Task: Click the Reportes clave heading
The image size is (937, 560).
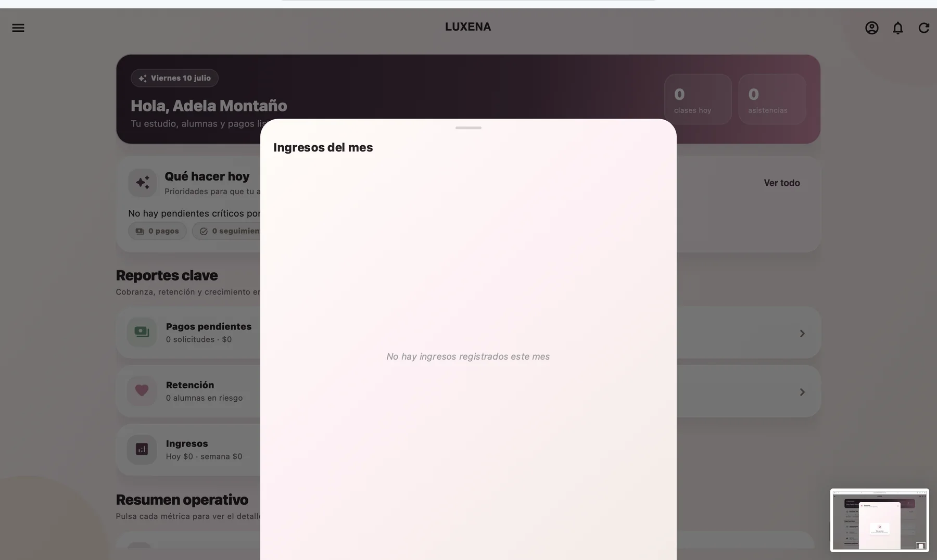Action: tap(167, 275)
